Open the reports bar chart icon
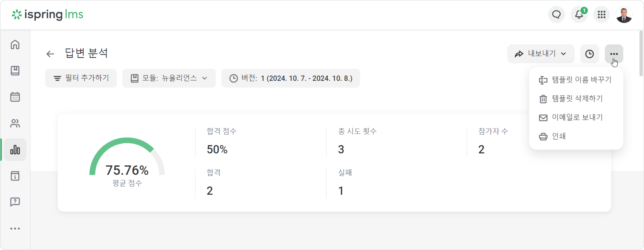This screenshot has height=250, width=644. tap(15, 150)
